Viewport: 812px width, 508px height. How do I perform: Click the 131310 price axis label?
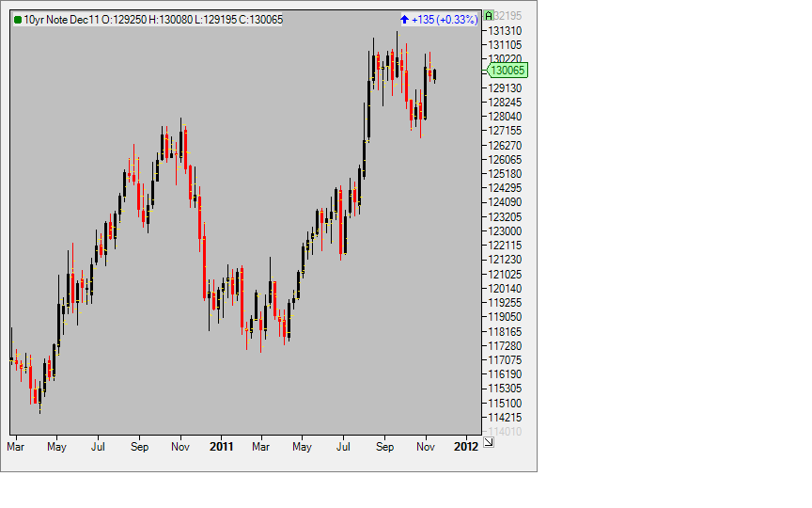coord(505,31)
